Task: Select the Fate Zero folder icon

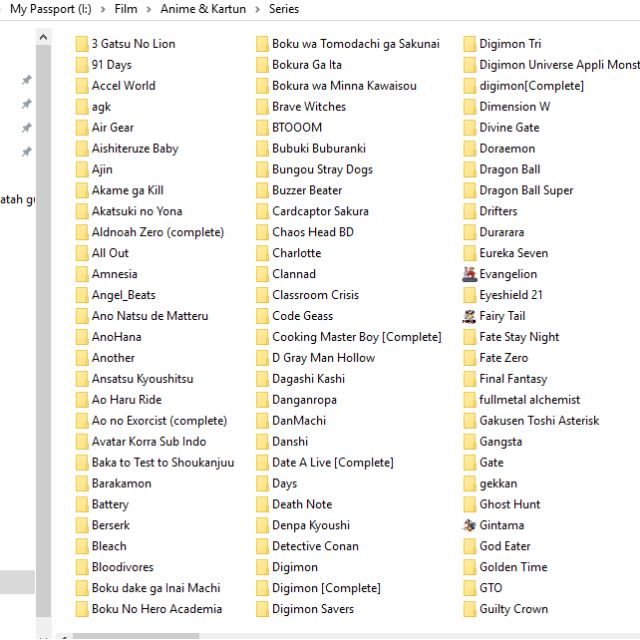Action: (469, 358)
